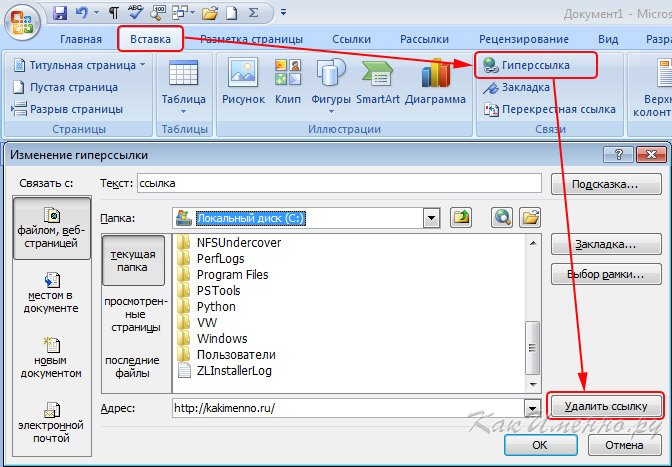Image resolution: width=672 pixels, height=467 pixels.
Task: Click the file list scrollbar thumb
Action: pos(533,347)
